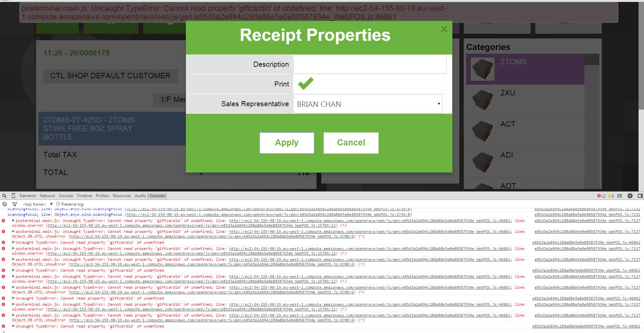Image resolution: width=644 pixels, height=333 pixels.
Task: Enable the Preserve log checkbox
Action: click(x=58, y=204)
